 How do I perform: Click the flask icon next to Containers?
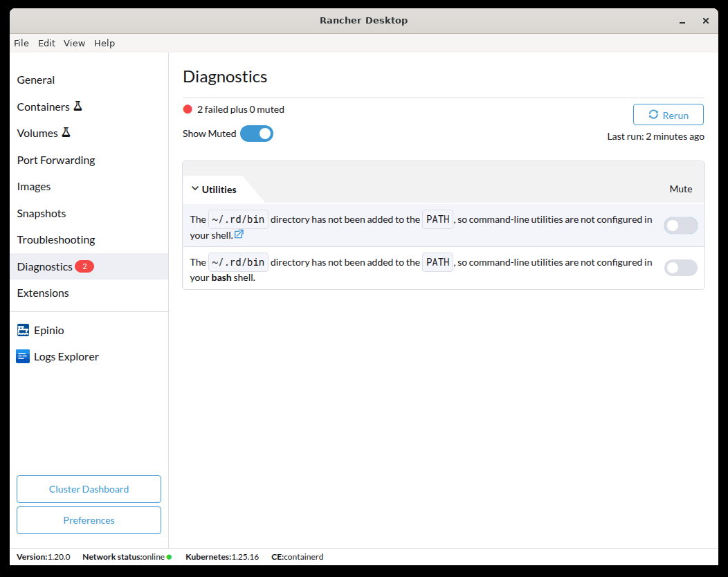click(79, 105)
